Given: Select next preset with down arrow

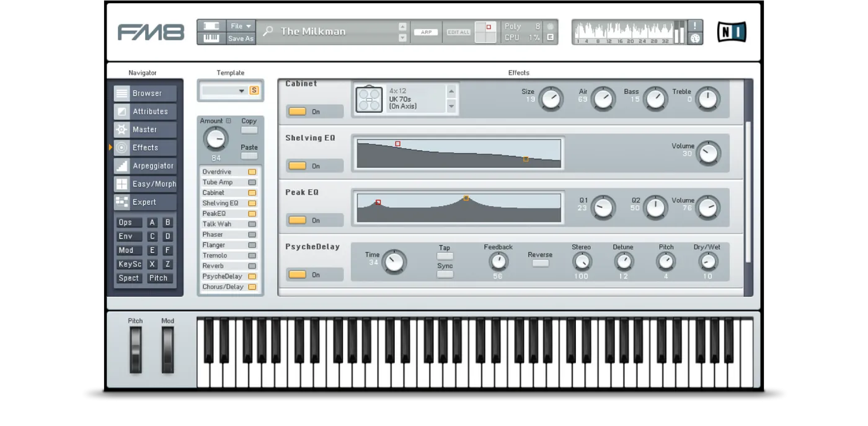Looking at the screenshot, I should (x=402, y=38).
